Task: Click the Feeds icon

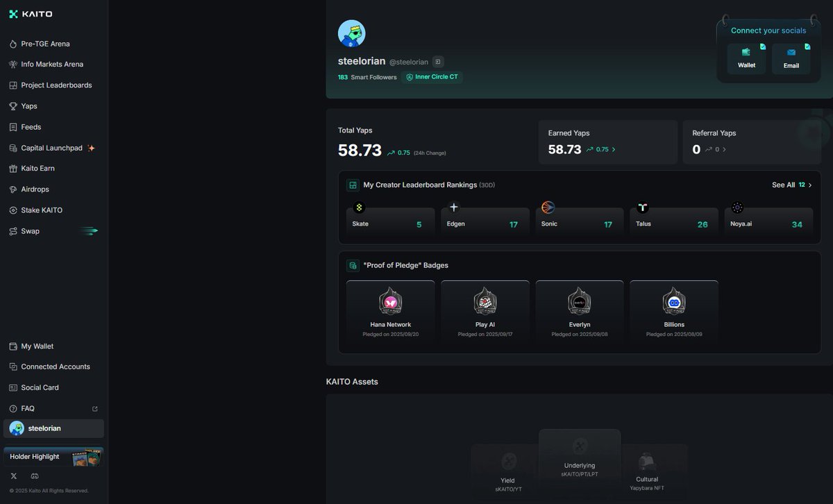Action: (x=13, y=127)
